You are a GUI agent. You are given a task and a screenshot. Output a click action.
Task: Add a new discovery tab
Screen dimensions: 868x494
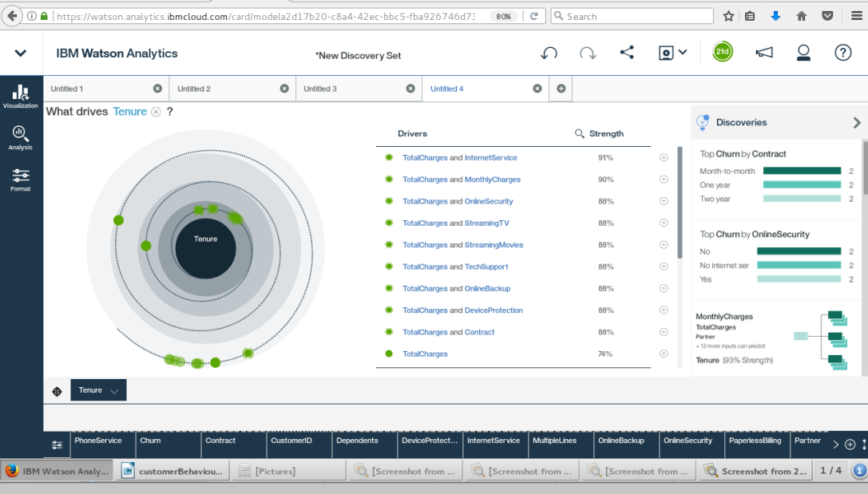[x=561, y=89]
